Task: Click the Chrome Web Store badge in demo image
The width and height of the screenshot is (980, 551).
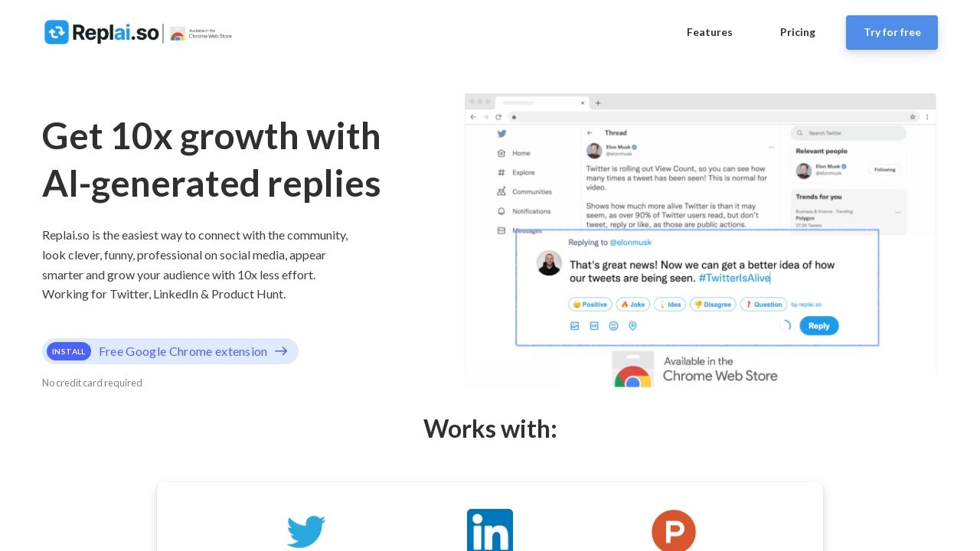Action: coord(695,369)
